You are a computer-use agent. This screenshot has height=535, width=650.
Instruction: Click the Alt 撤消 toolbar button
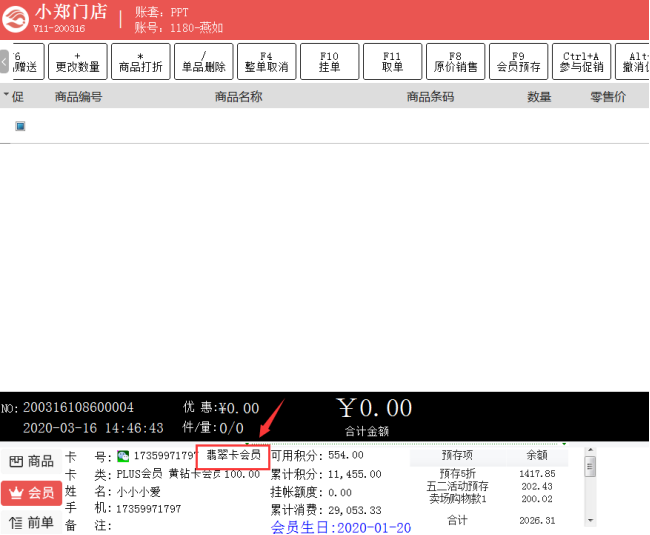click(633, 61)
